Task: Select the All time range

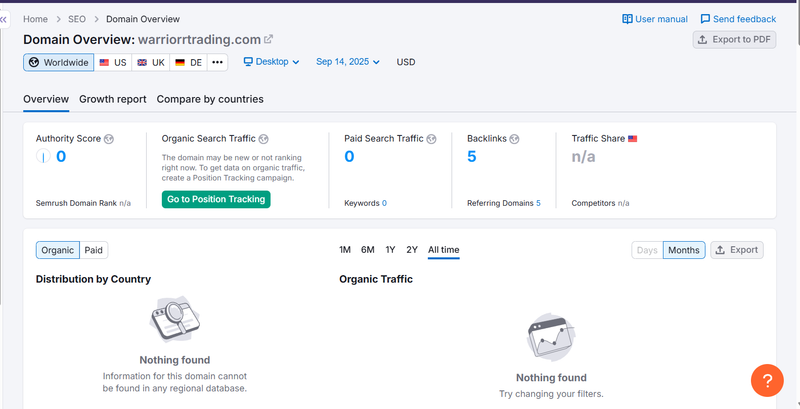Action: pos(443,249)
